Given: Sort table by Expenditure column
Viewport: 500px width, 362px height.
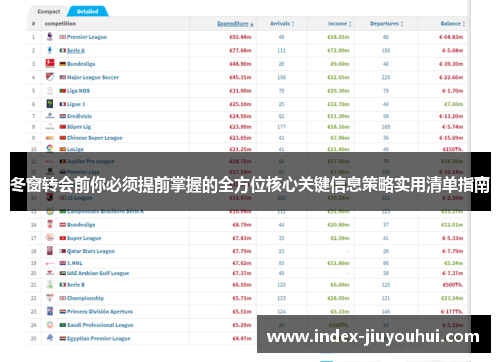Looking at the screenshot, I should point(235,24).
